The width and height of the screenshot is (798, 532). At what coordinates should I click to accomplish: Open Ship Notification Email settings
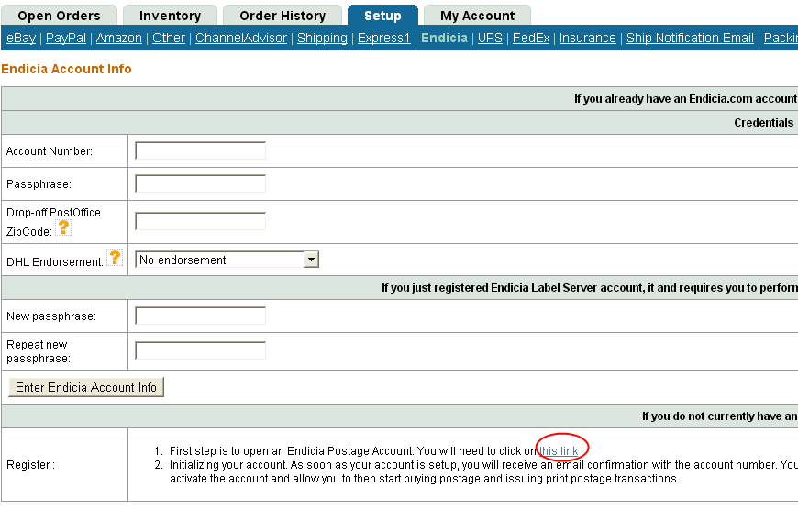[x=690, y=39]
